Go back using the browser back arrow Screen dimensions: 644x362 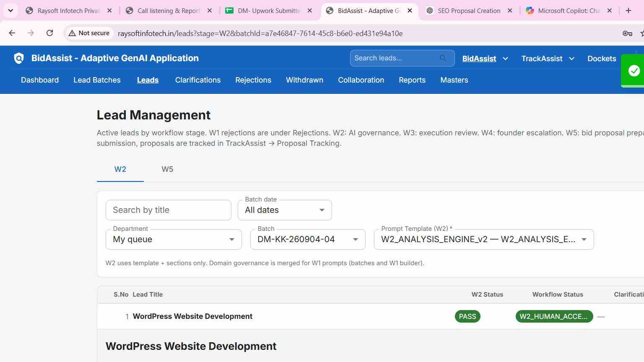[x=12, y=33]
